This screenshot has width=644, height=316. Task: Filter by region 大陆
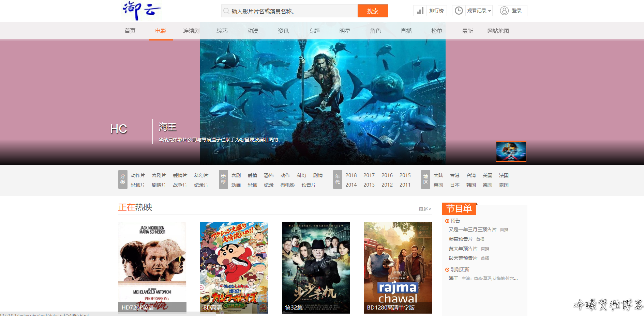pyautogui.click(x=438, y=175)
